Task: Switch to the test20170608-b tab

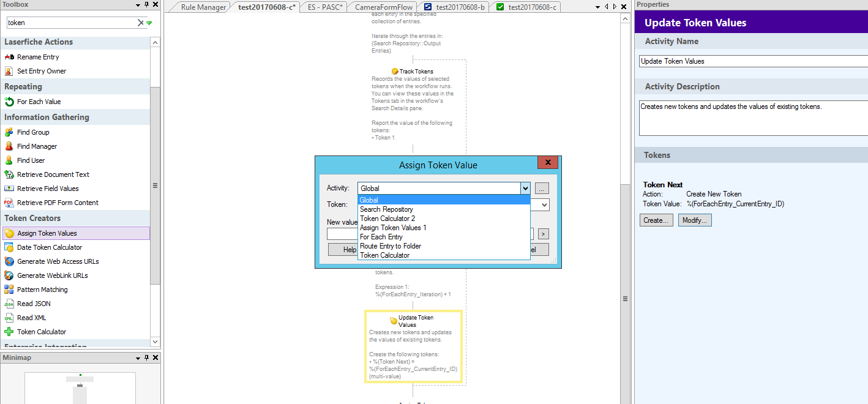Action: coord(454,7)
